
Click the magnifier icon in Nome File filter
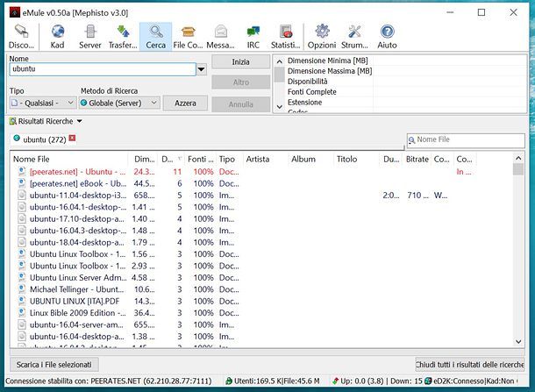412,140
